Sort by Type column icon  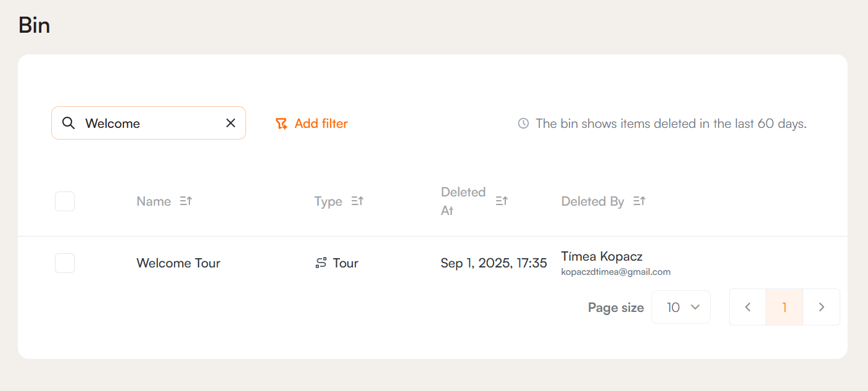click(x=357, y=201)
